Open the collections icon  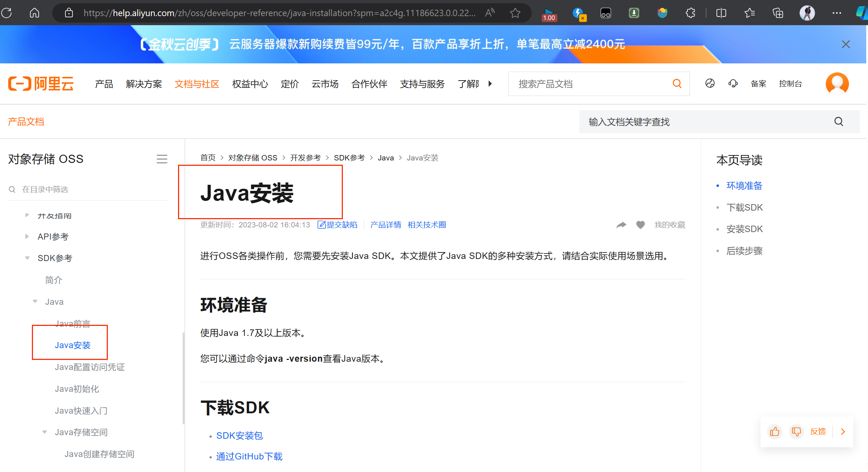pyautogui.click(x=778, y=13)
